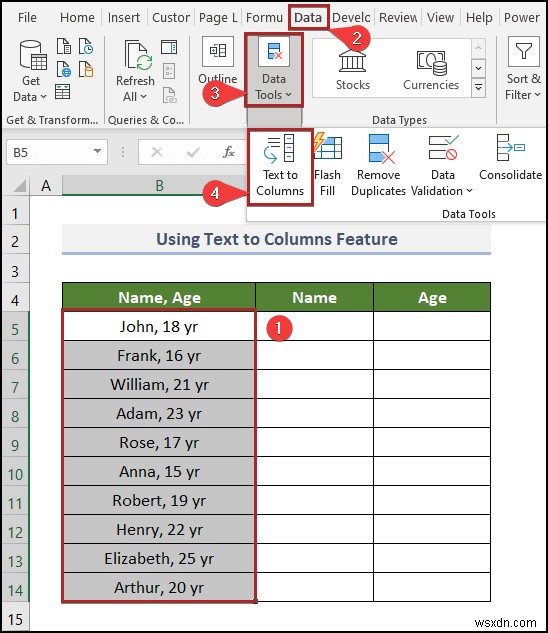Click cell 'Arthur, 20 yr'
The width and height of the screenshot is (548, 633).
[x=159, y=587]
